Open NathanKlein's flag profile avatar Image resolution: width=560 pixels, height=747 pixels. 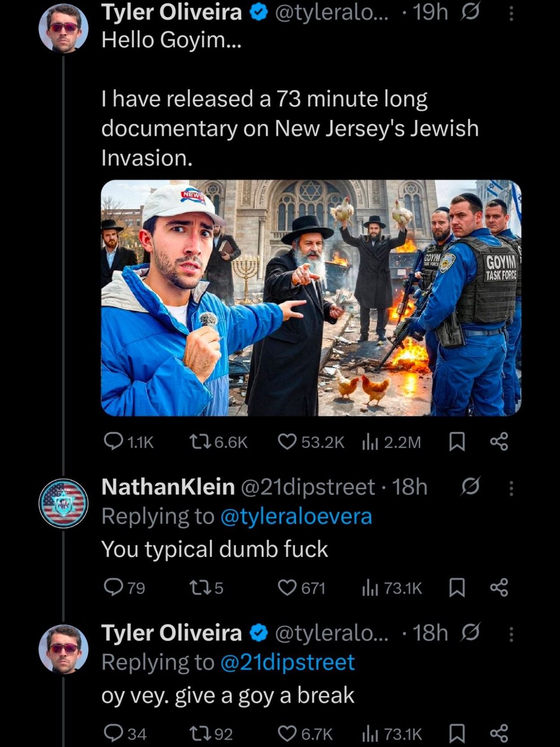click(63, 503)
